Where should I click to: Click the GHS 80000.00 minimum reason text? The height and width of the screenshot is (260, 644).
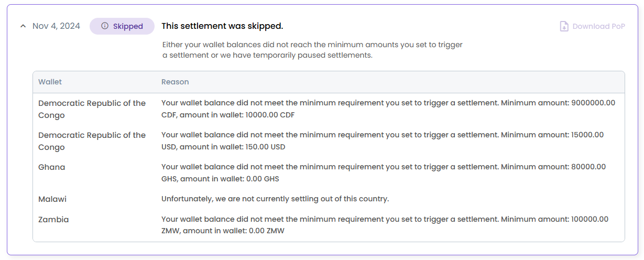pos(384,173)
